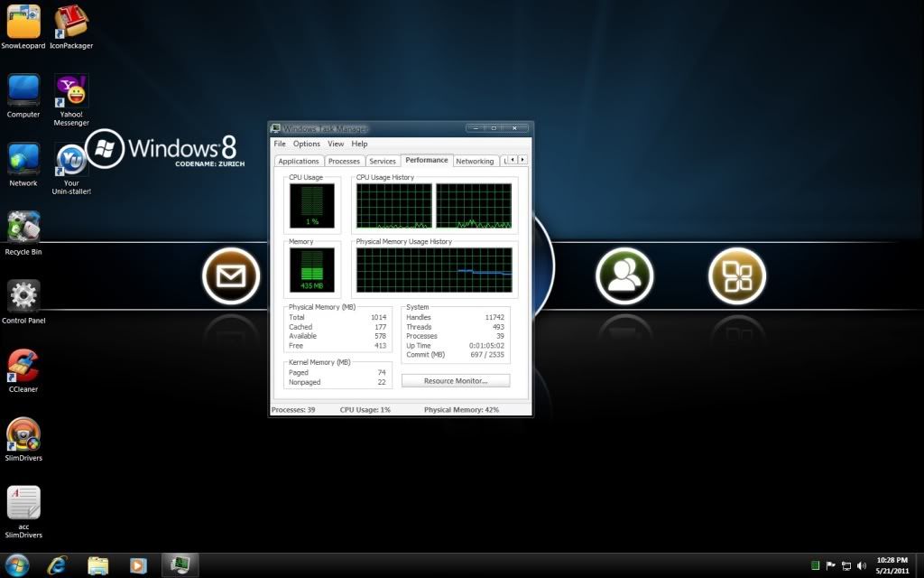Click the network tray icon

coord(846,565)
